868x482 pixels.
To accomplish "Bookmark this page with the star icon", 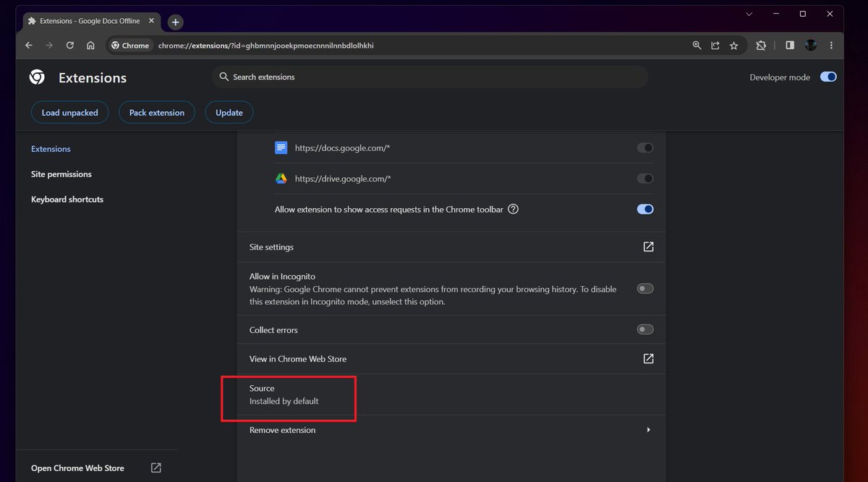I will 734,46.
